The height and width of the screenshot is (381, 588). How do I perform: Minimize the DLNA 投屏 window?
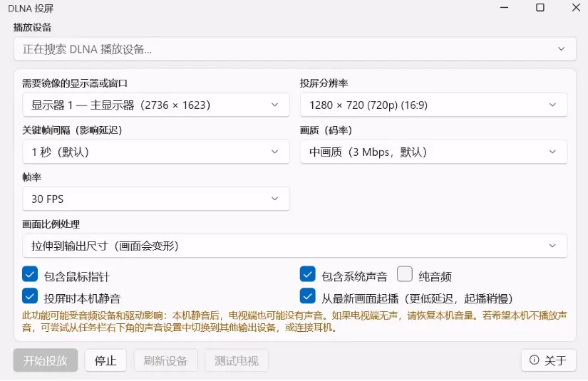click(x=505, y=8)
